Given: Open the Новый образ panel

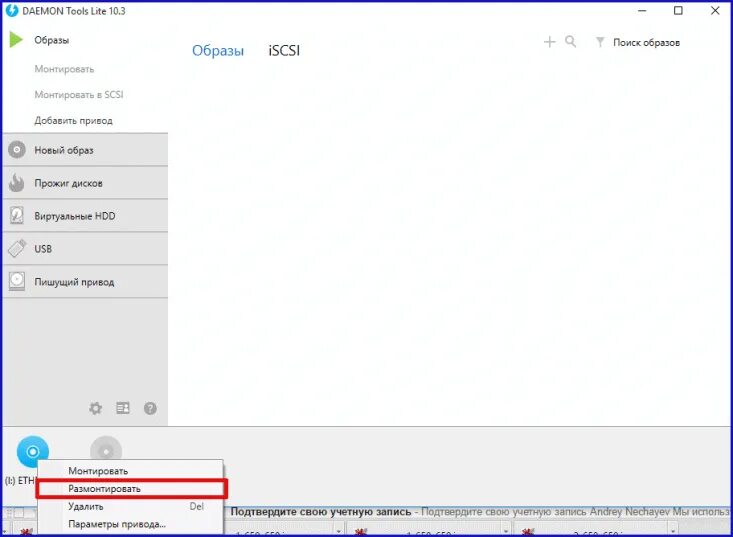Looking at the screenshot, I should (86, 150).
